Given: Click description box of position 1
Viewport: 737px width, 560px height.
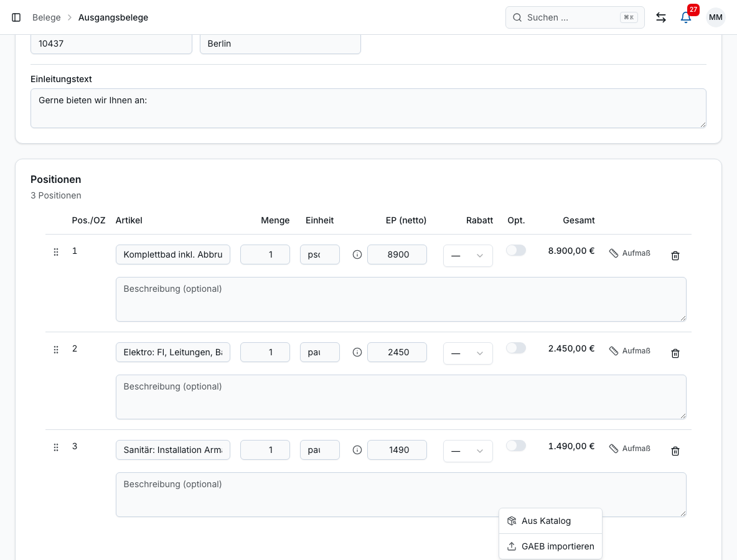Looking at the screenshot, I should click(401, 299).
